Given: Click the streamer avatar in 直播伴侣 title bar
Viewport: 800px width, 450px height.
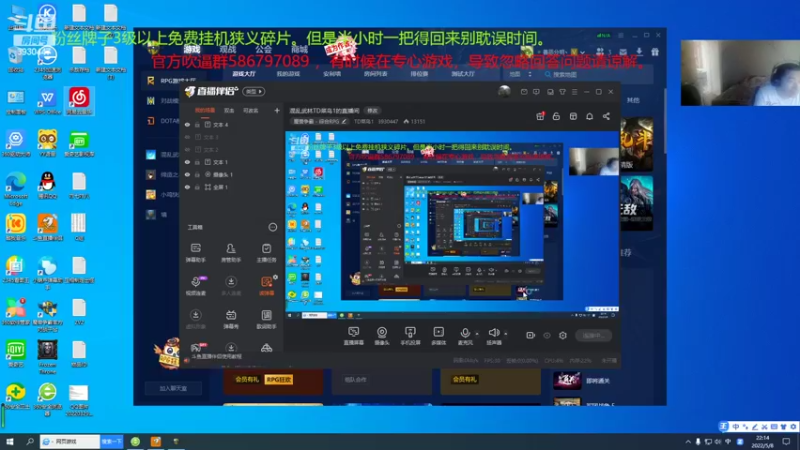Looking at the screenshot, I should tap(504, 91).
